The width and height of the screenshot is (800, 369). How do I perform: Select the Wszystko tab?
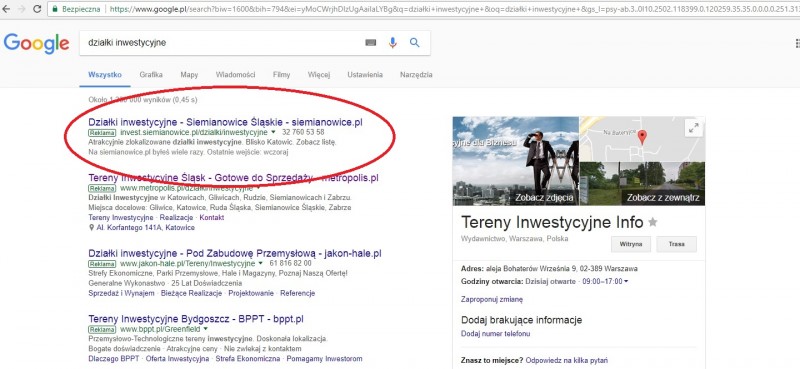[x=105, y=75]
